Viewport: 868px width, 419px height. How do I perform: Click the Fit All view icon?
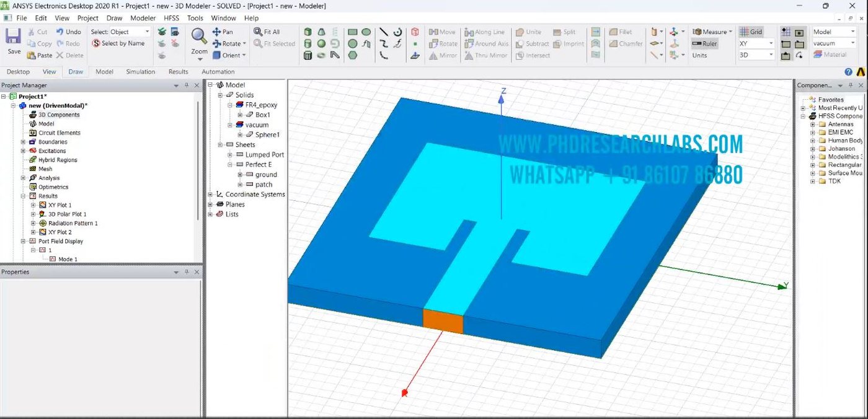[x=259, y=32]
